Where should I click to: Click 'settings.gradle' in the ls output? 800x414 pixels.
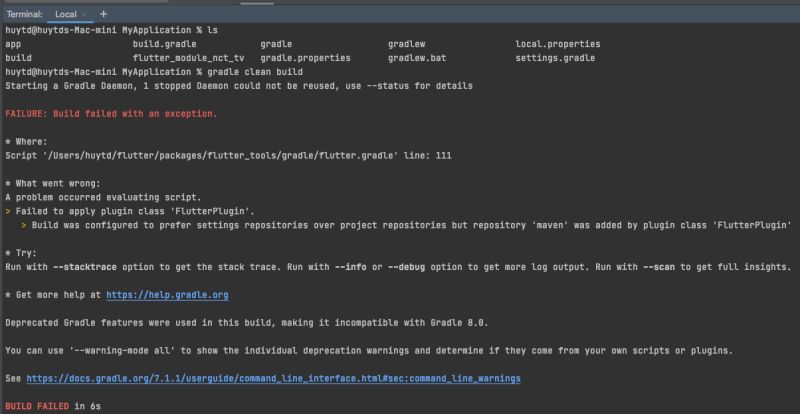pyautogui.click(x=555, y=58)
